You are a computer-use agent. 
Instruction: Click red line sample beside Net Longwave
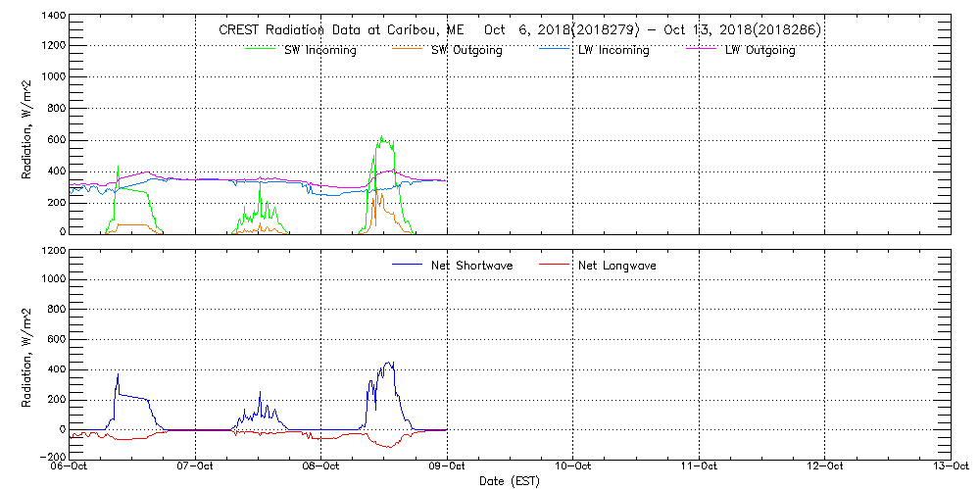(555, 266)
